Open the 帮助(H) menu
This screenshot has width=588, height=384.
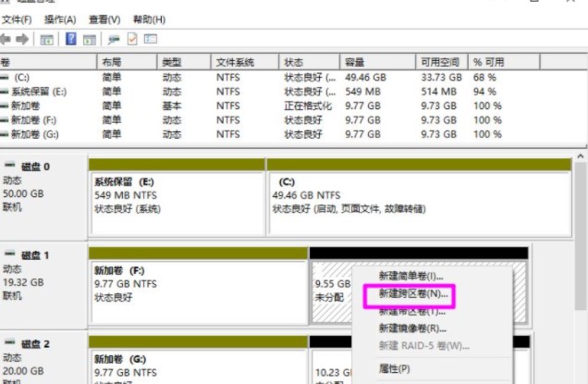pyautogui.click(x=149, y=19)
